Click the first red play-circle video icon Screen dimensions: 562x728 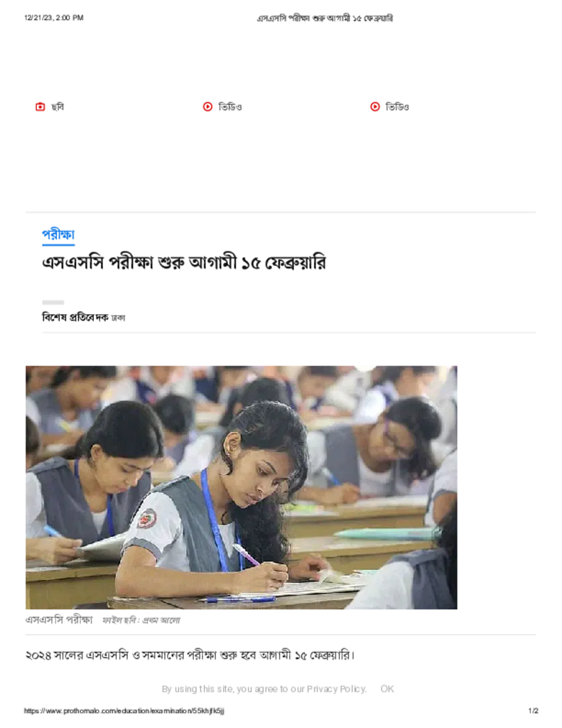(x=207, y=107)
